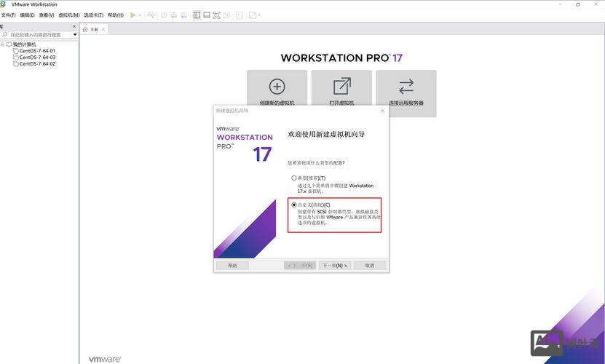Click the disabled 上一步(B) back button
The image size is (605, 364).
(x=300, y=266)
